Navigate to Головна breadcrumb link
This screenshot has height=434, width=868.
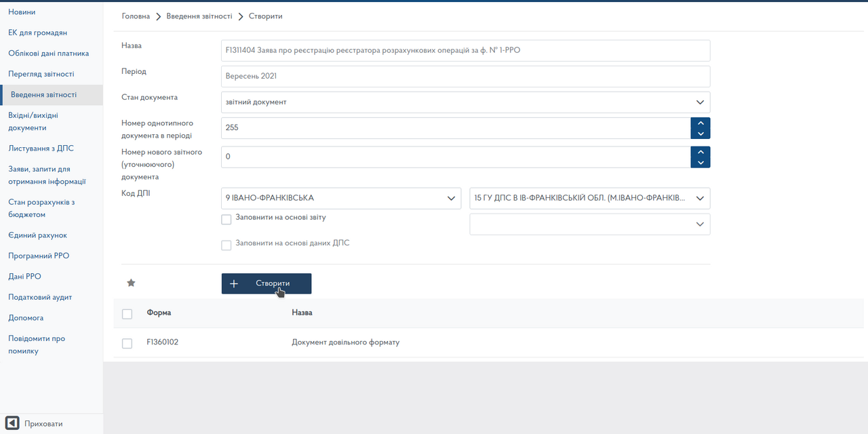click(136, 16)
